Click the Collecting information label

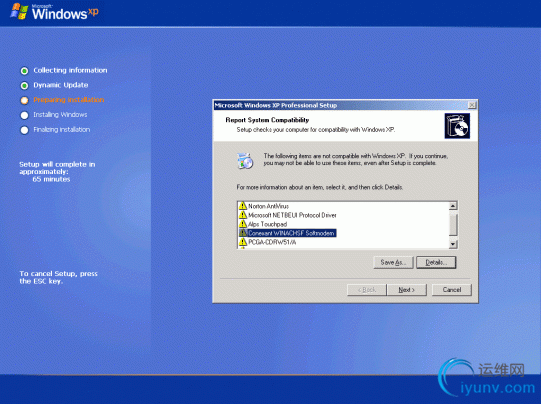[x=70, y=70]
